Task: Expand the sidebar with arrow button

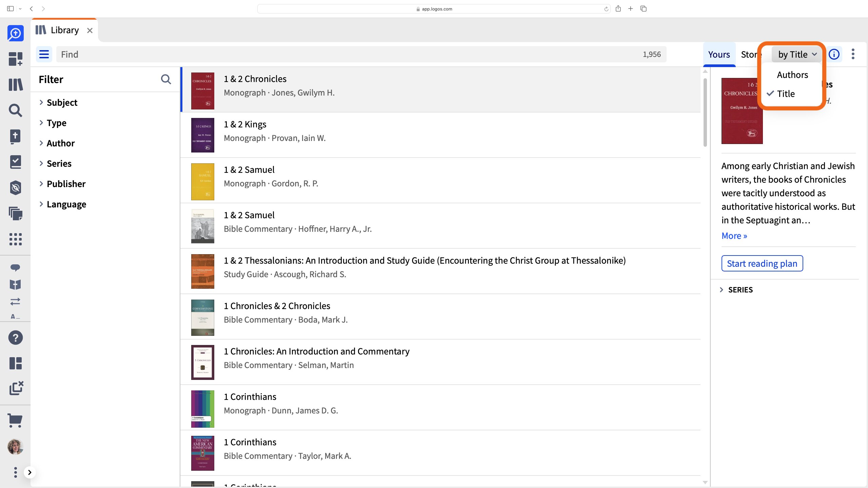Action: pyautogui.click(x=30, y=472)
